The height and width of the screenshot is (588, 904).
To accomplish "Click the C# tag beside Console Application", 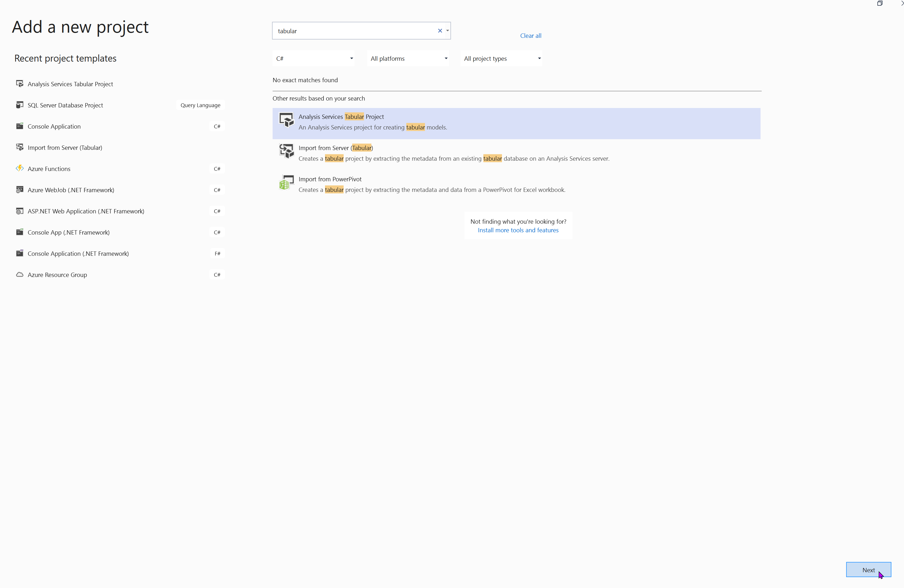I will 217,127.
